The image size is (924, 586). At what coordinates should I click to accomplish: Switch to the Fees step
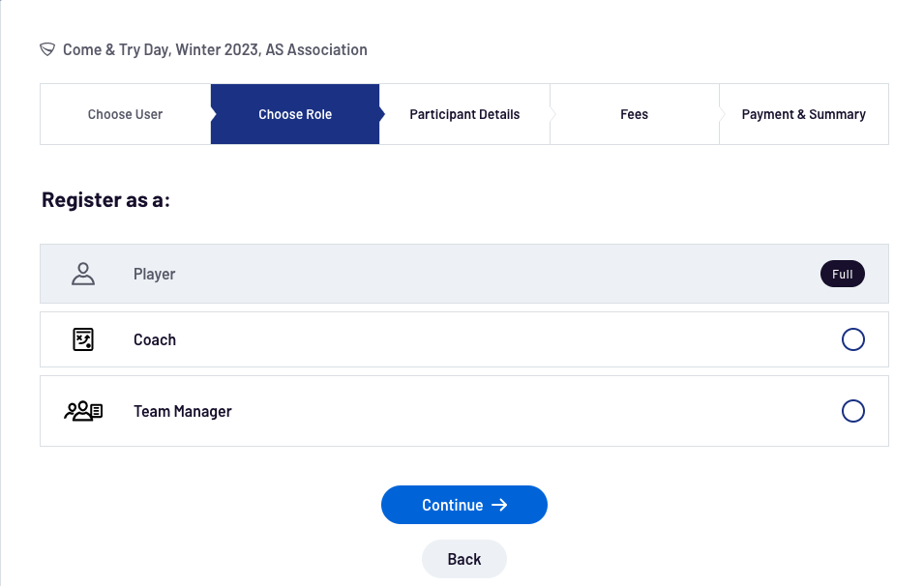pyautogui.click(x=634, y=114)
